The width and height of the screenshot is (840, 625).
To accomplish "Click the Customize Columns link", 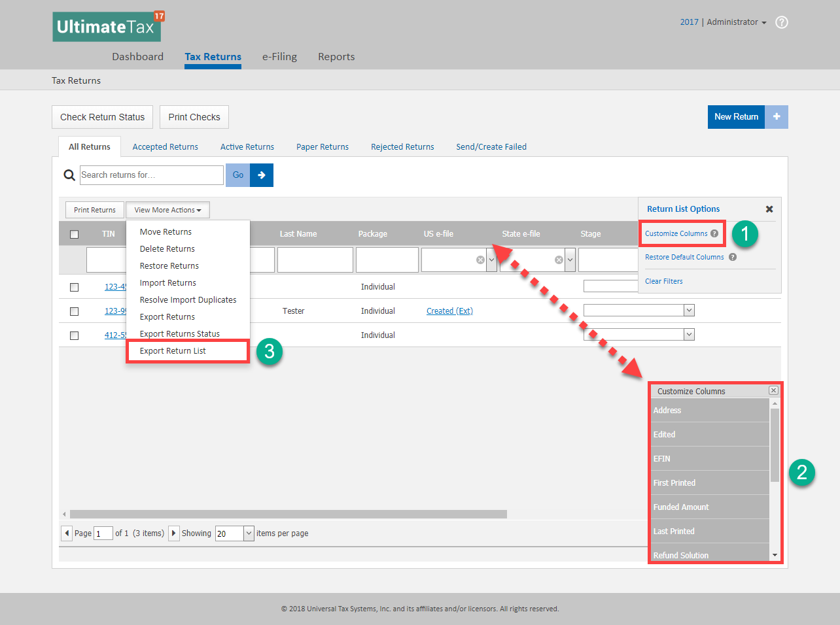I will (676, 233).
